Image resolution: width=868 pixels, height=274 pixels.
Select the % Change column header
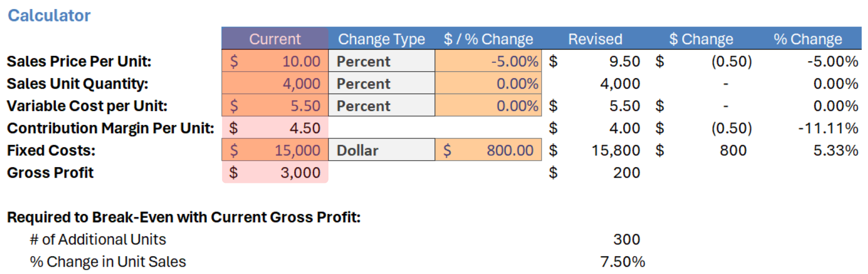coord(807,38)
